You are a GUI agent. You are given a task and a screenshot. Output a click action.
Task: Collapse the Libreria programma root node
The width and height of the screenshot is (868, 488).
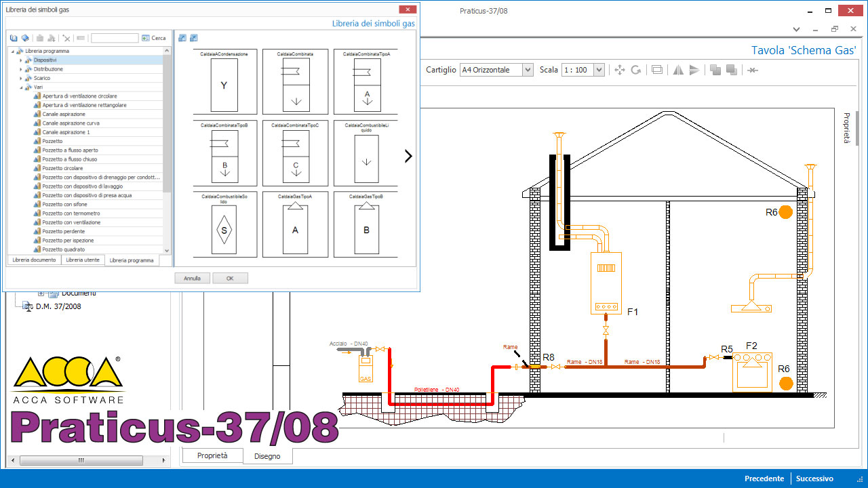[13, 51]
